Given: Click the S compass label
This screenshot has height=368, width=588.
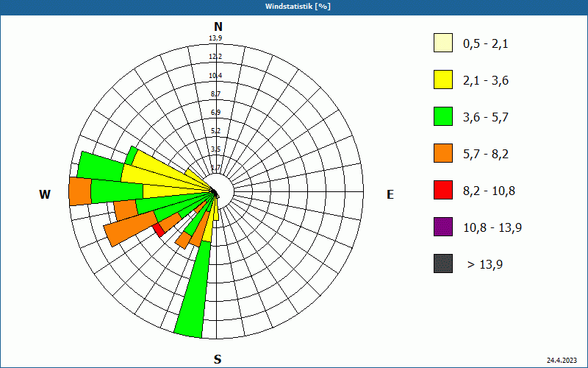Looking at the screenshot, I should pos(218,359).
